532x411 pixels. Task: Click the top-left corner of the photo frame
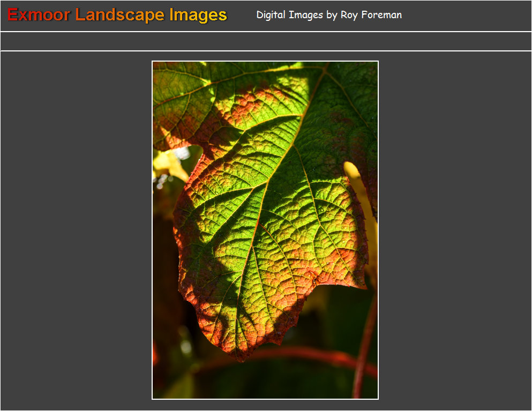pos(154,62)
